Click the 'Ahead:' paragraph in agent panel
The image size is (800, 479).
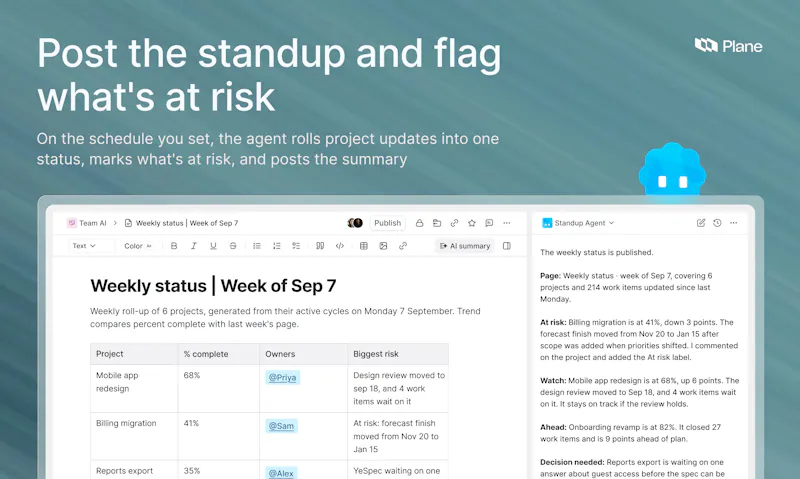pyautogui.click(x=631, y=433)
